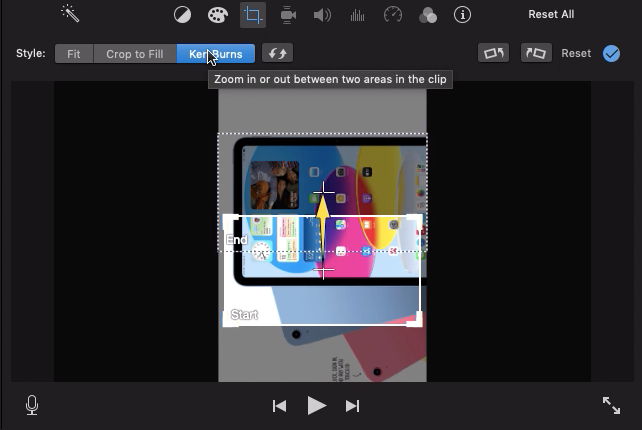The height and width of the screenshot is (430, 642).
Task: Open color correction palette tool
Action: 217,15
